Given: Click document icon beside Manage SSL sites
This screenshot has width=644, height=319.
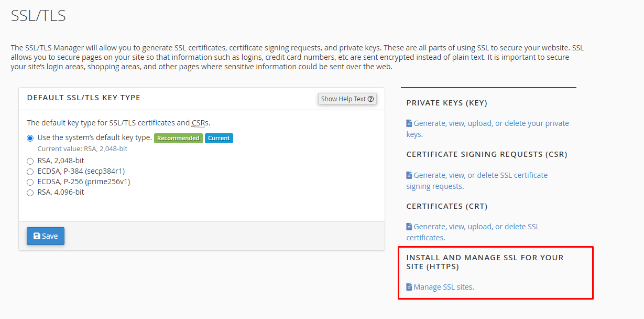Looking at the screenshot, I should click(409, 287).
